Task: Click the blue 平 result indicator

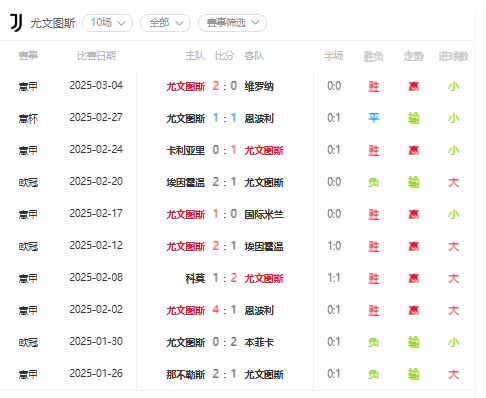Action: [x=373, y=118]
